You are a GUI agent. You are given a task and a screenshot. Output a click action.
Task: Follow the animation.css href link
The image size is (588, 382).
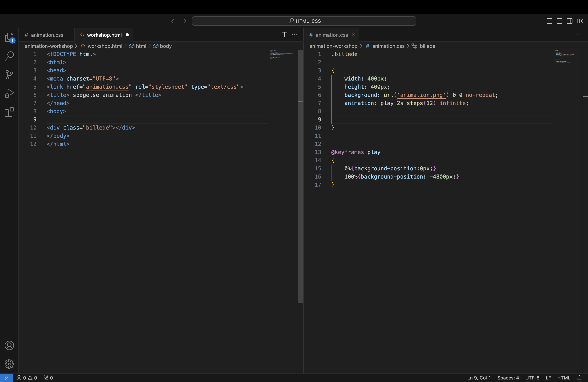(x=107, y=87)
